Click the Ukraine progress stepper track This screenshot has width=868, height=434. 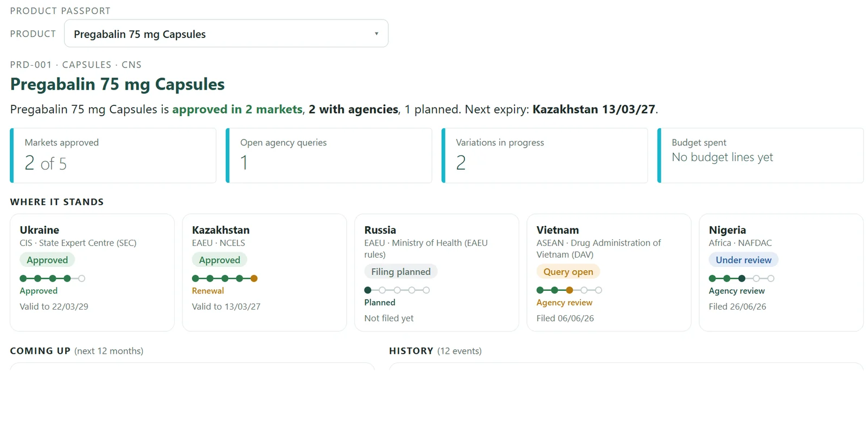click(x=53, y=278)
